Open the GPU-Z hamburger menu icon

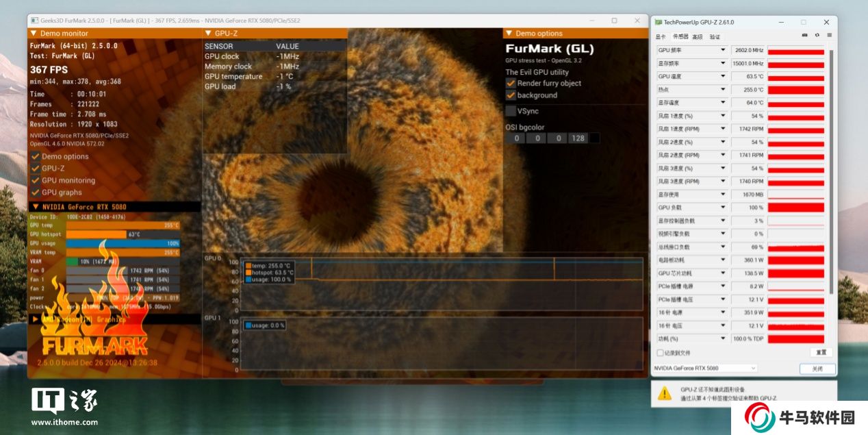coord(829,36)
